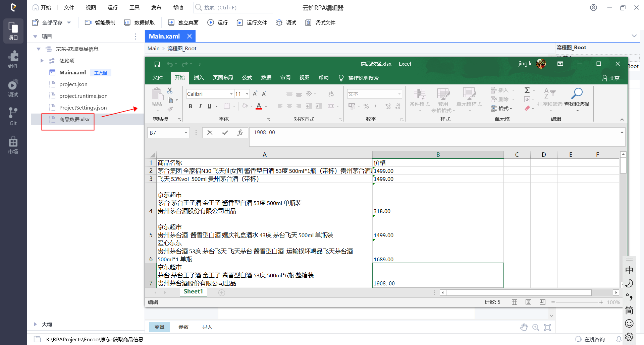Image resolution: width=644 pixels, height=345 pixels.
Task: Open the 项目 panel in the left sidebar
Action: (x=13, y=31)
